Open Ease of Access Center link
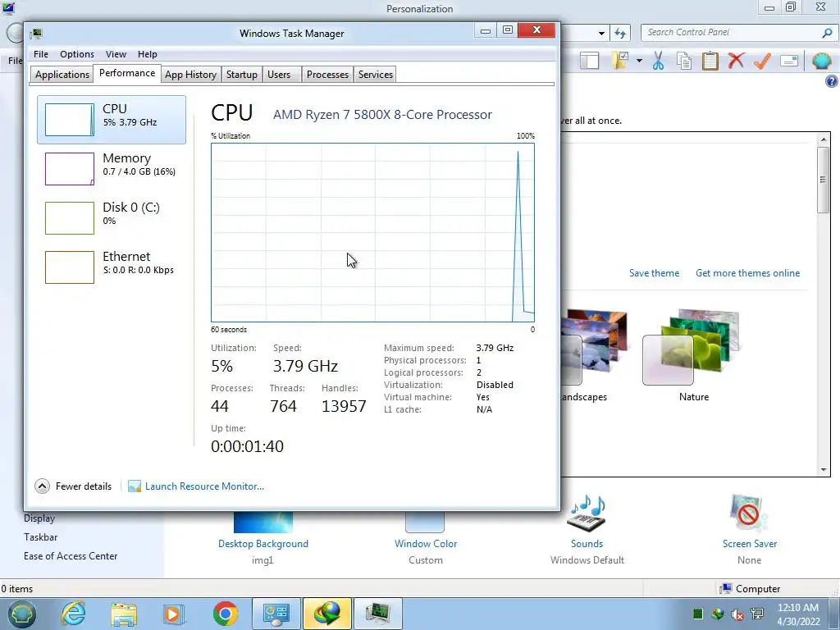This screenshot has height=630, width=840. (71, 556)
